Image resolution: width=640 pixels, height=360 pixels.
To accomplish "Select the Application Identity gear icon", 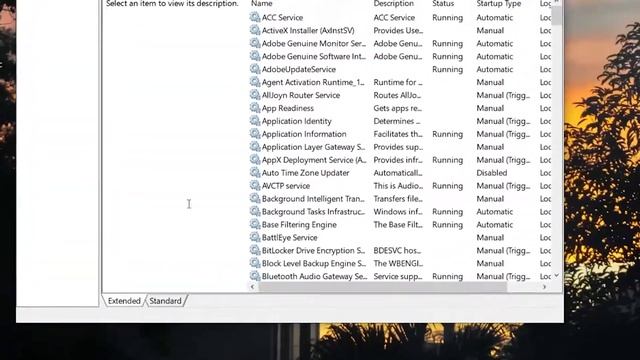I will point(255,121).
